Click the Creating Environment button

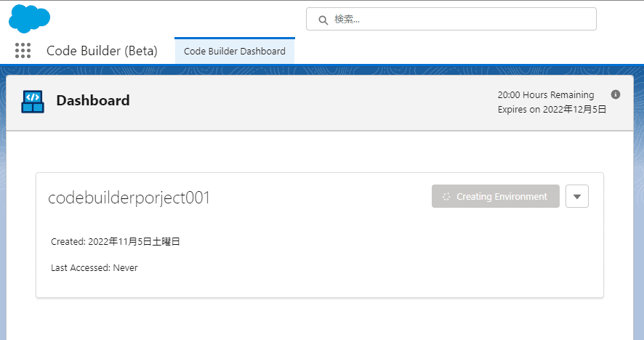tap(495, 196)
